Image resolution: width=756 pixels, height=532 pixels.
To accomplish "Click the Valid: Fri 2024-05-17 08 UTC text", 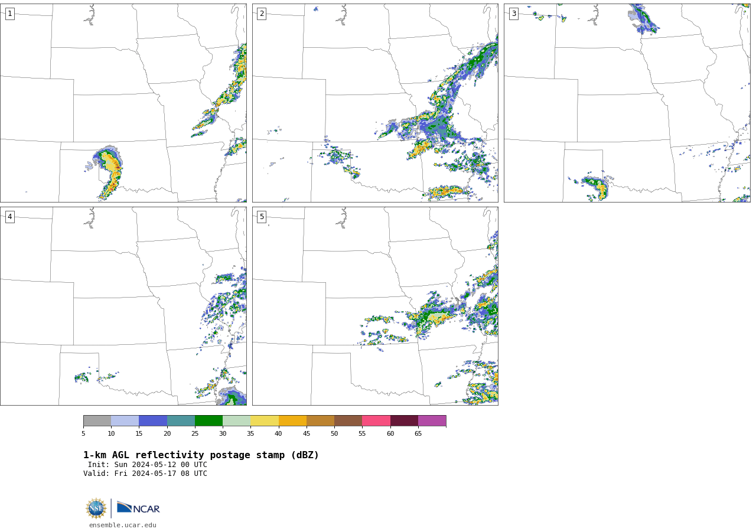I will click(x=145, y=474).
